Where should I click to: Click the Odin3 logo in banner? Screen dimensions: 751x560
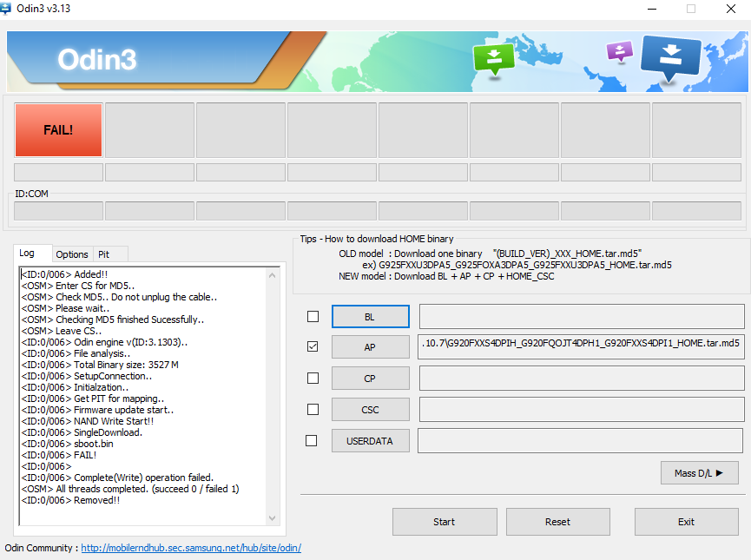pyautogui.click(x=96, y=59)
